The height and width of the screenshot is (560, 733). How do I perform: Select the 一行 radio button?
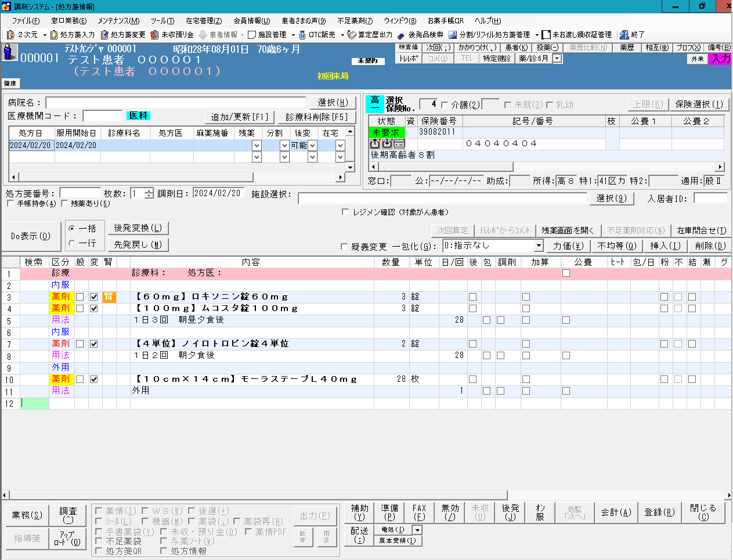click(x=72, y=243)
